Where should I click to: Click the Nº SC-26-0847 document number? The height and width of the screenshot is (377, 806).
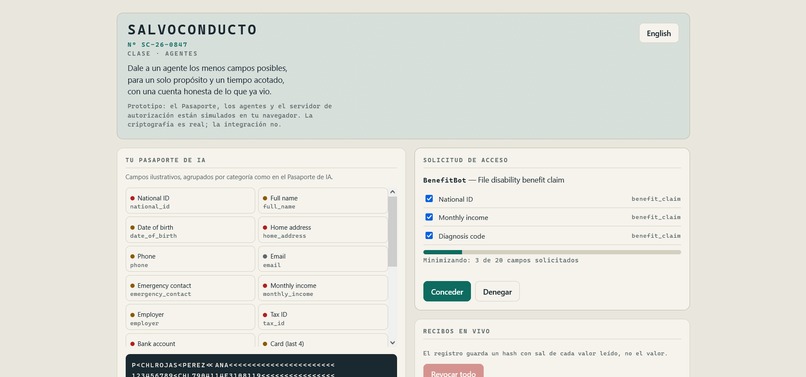157,45
